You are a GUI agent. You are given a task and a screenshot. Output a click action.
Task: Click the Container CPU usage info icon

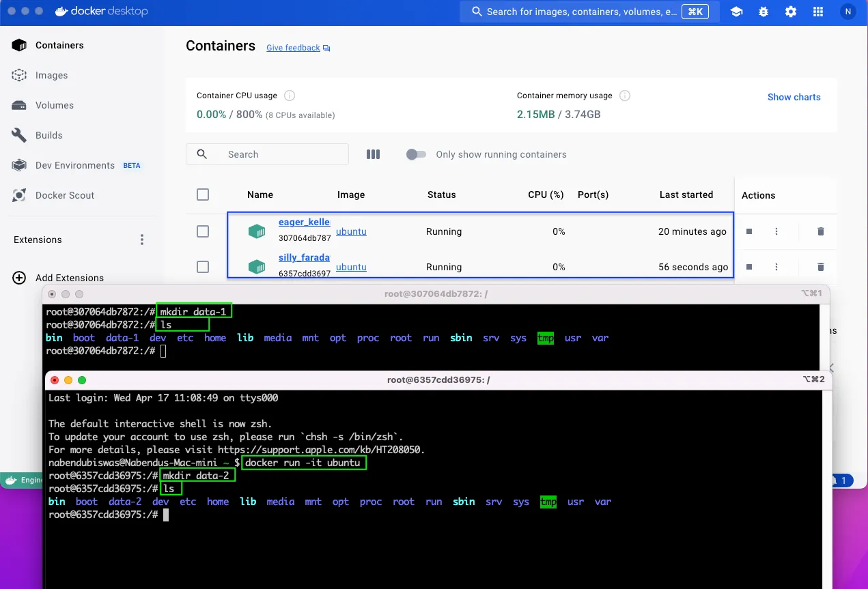pos(290,96)
